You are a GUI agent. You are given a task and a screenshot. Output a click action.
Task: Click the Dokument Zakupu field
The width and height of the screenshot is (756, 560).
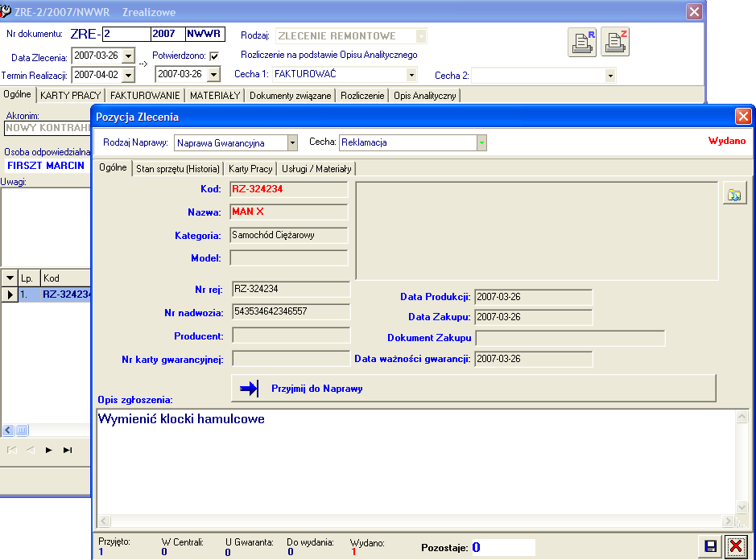coord(570,338)
